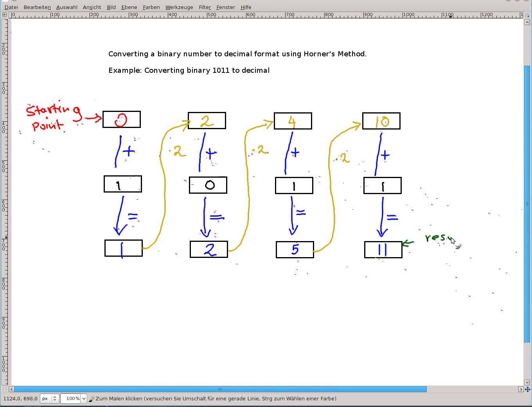Open the zoom percentage dropdown showing 100%
Viewport: 532px width, 407px height.
pos(72,398)
